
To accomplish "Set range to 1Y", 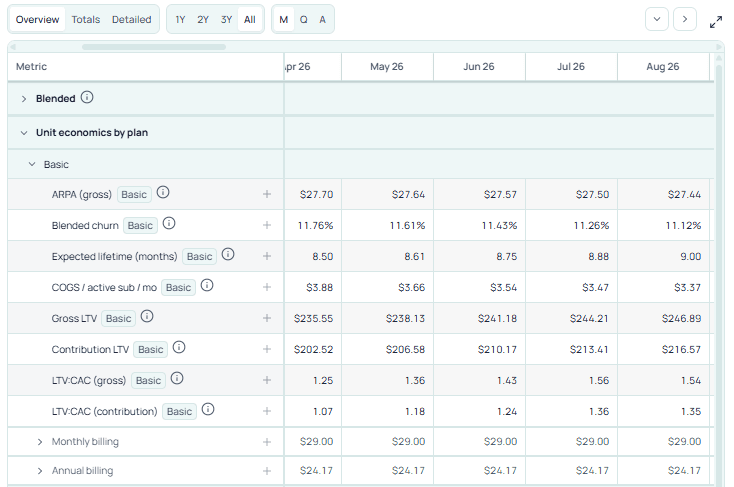I will (x=181, y=20).
